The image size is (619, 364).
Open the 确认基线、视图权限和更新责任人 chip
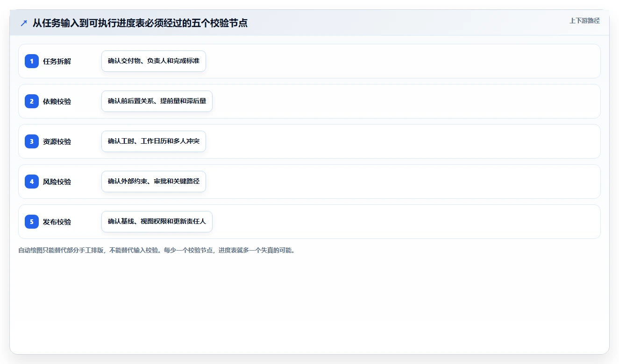click(157, 222)
